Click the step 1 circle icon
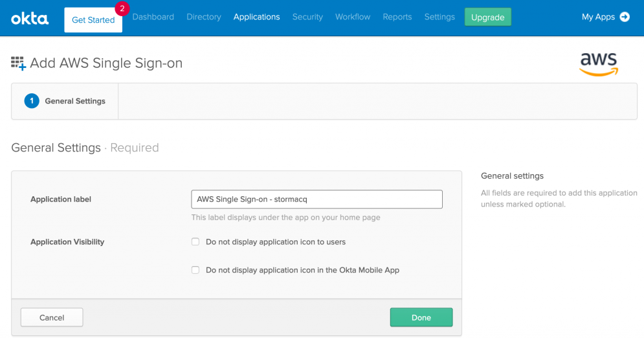 (x=32, y=101)
